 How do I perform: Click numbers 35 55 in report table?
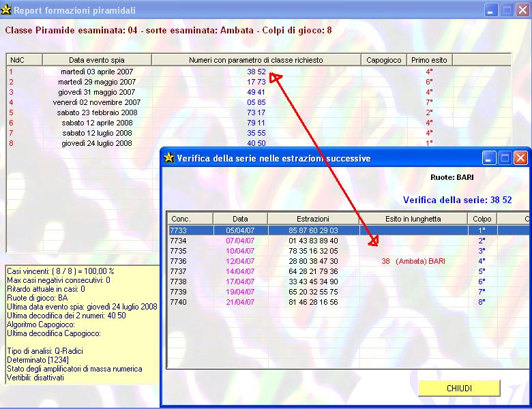coord(256,133)
